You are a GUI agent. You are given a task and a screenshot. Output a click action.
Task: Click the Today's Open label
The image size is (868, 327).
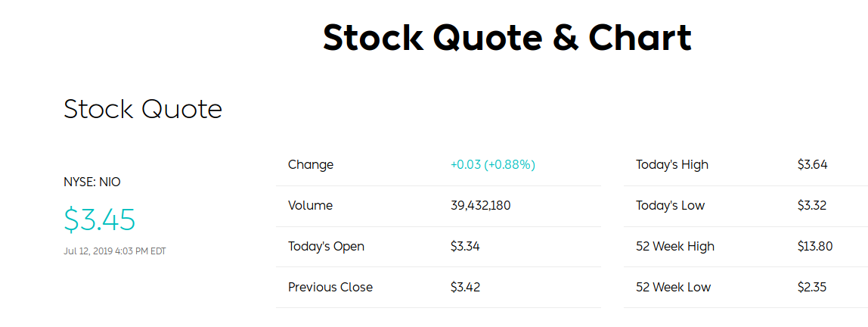[326, 247]
